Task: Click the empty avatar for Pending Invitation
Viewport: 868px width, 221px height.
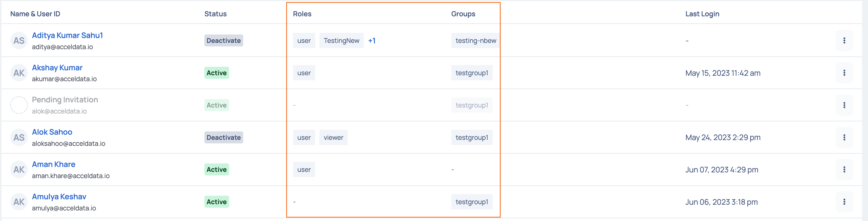Action: click(19, 105)
